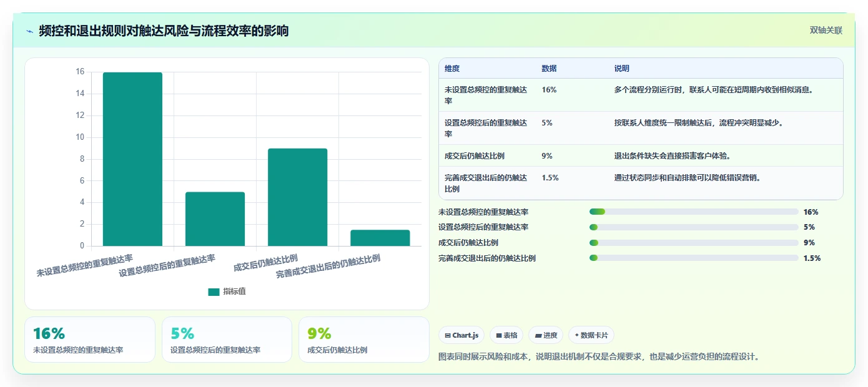Click the 双轴关联 label in the header
The width and height of the screenshot is (868, 387).
pos(826,31)
